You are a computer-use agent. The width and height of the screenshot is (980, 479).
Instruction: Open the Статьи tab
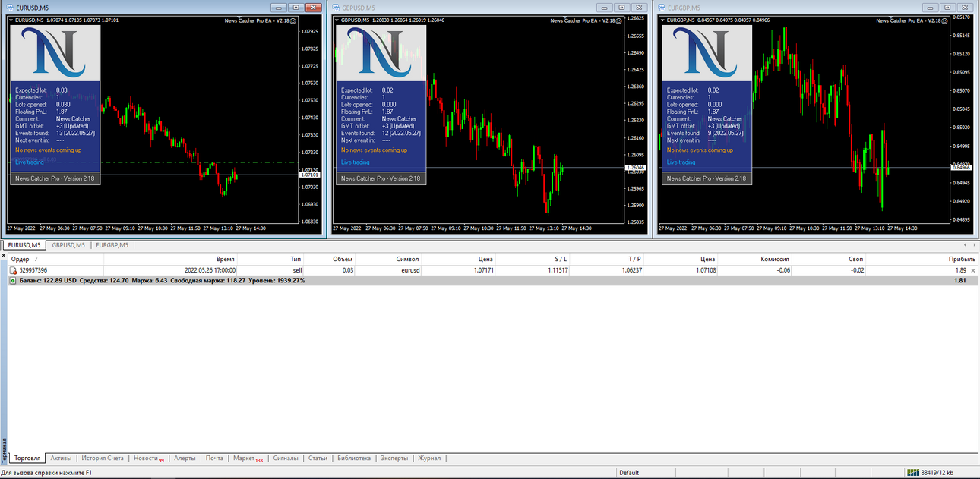pyautogui.click(x=318, y=459)
